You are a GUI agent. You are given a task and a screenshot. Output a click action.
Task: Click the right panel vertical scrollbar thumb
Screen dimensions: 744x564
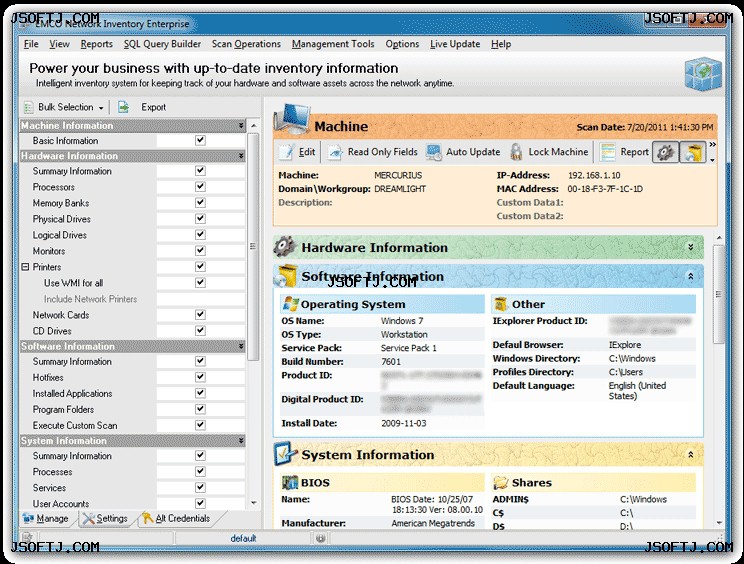point(718,294)
